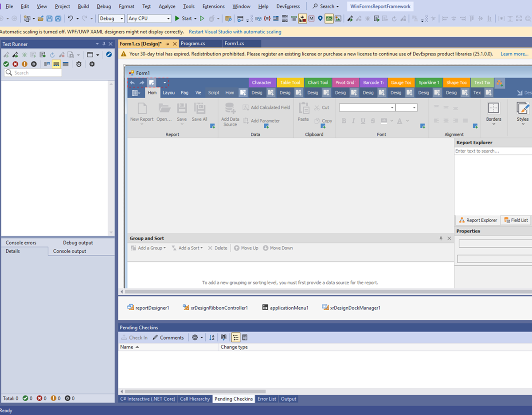Open the Any CPU platform dropdown
Screen dimensions: 532x415
tap(149, 19)
